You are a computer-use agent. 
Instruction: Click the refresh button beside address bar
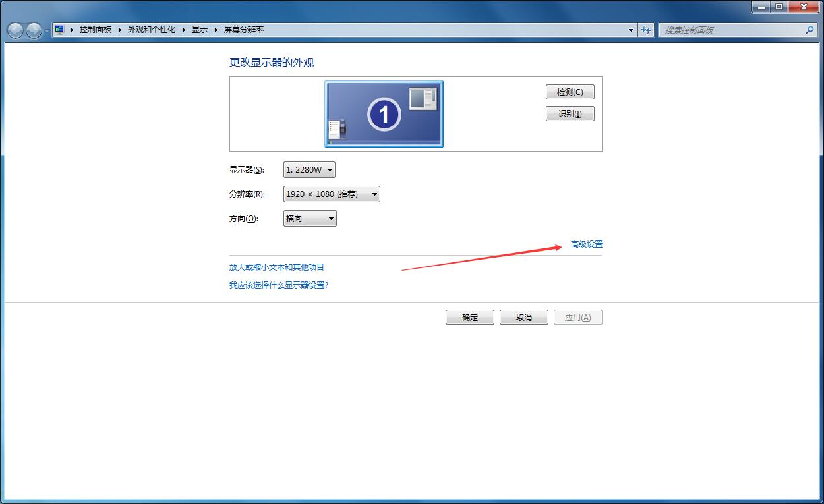[x=646, y=30]
